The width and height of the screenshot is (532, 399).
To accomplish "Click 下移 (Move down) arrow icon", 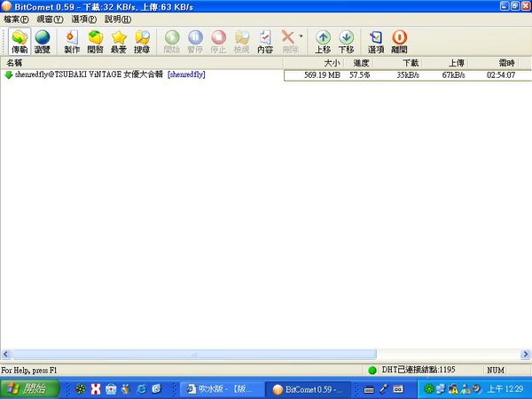I will click(346, 42).
